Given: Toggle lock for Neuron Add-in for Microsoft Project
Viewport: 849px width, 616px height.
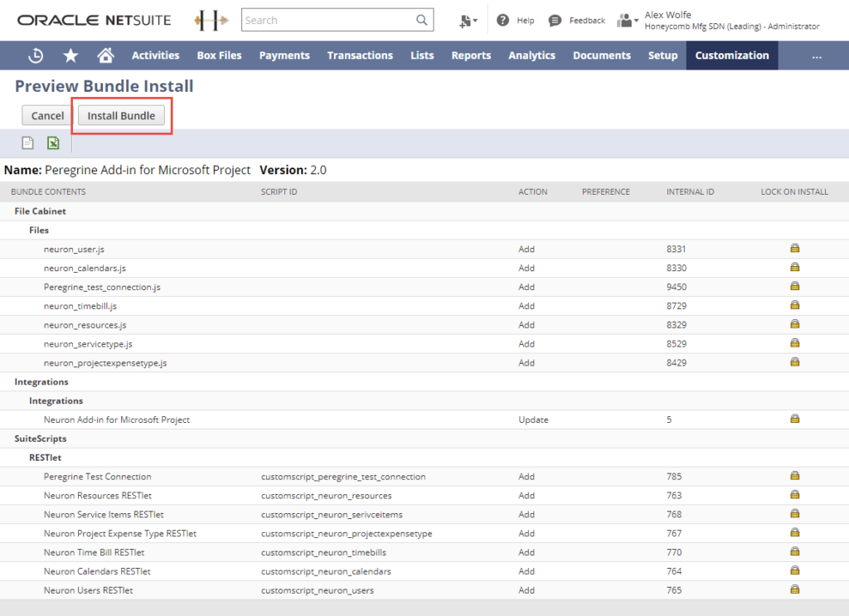Looking at the screenshot, I should [x=794, y=420].
